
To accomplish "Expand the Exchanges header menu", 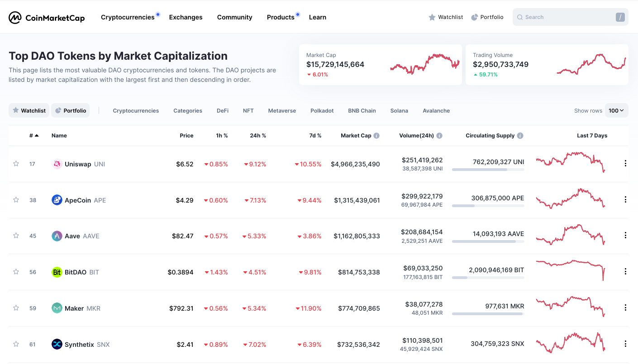I will (186, 17).
